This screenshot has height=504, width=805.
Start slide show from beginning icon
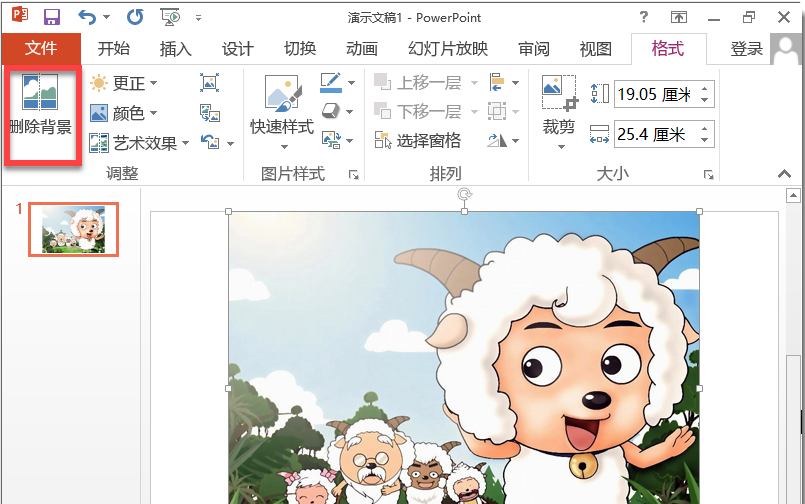tap(170, 17)
